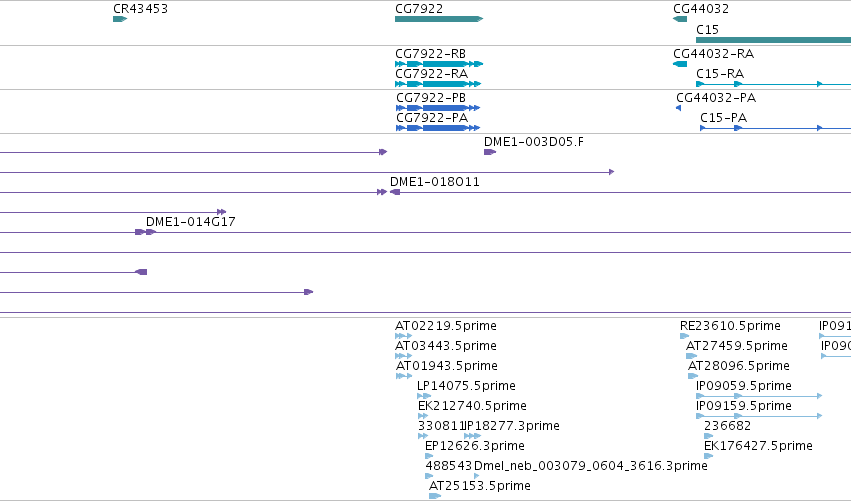Click EST EK212740.5prime glyph
The image size is (851, 501).
point(423,416)
